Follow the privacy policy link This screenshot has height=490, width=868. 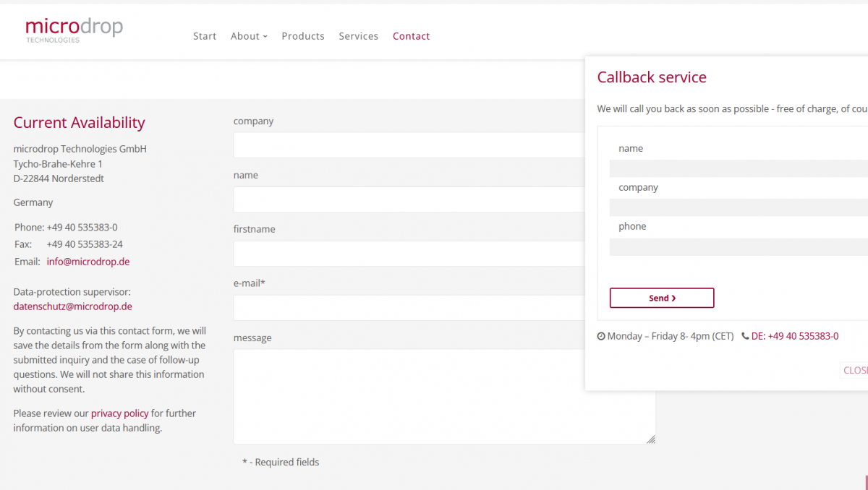coord(119,413)
